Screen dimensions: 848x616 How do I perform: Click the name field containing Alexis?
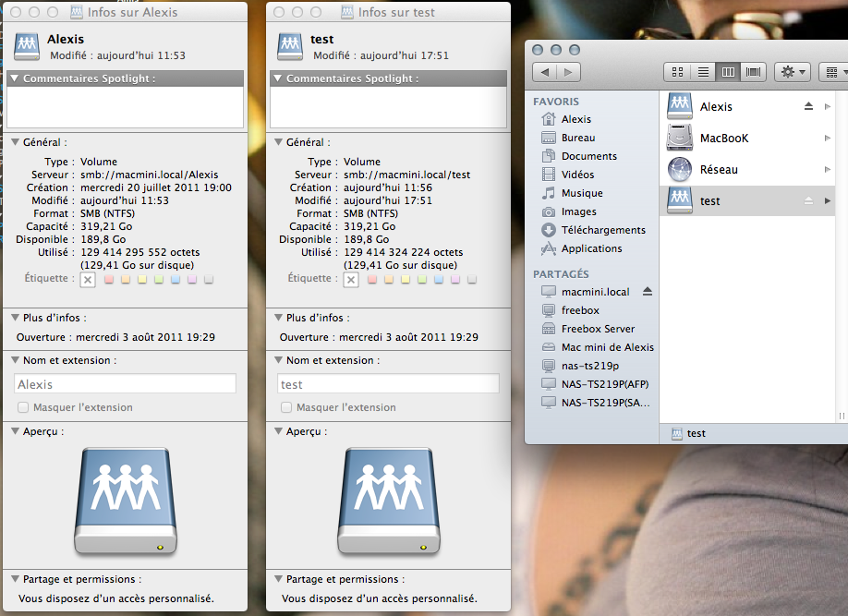tap(125, 384)
